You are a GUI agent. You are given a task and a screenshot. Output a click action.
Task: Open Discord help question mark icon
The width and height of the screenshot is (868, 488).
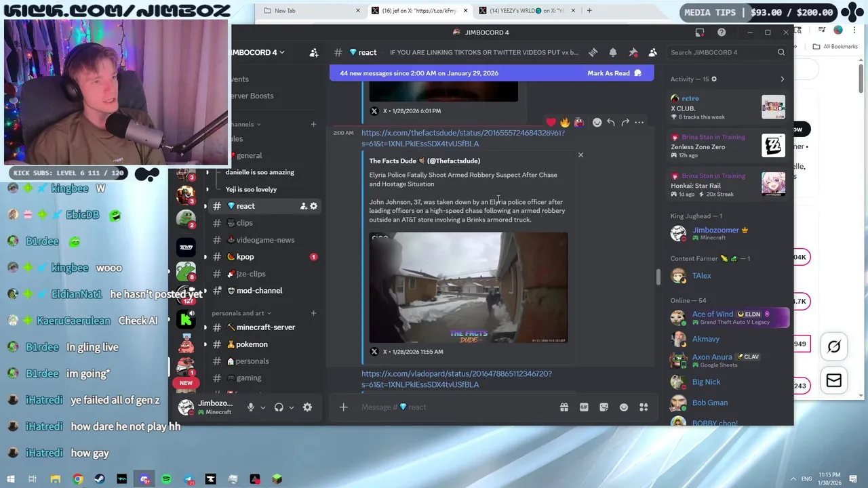point(722,33)
